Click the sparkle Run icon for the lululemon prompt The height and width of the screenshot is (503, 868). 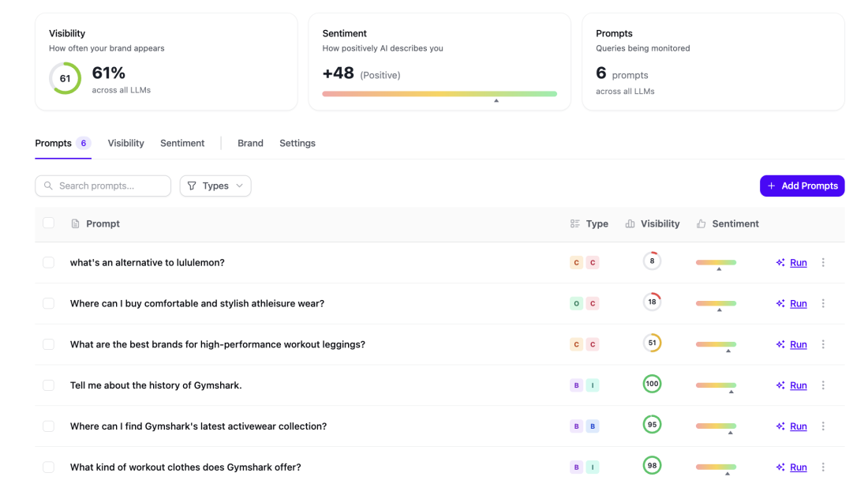tap(780, 261)
